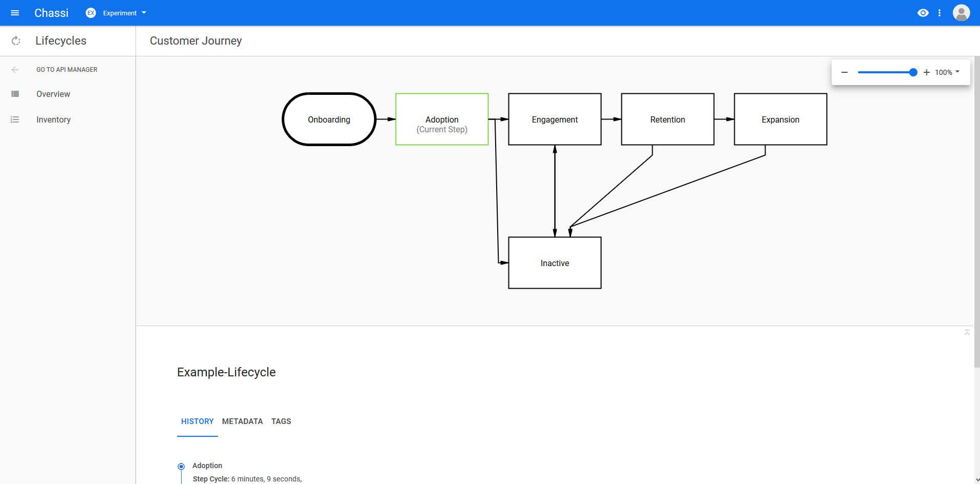
Task: Collapse the details panel with the chevron
Action: pyautogui.click(x=967, y=333)
